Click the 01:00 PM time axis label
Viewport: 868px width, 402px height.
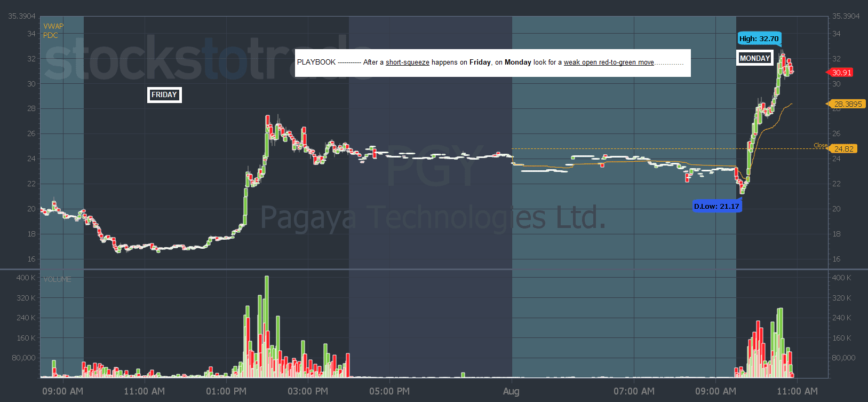(x=226, y=391)
